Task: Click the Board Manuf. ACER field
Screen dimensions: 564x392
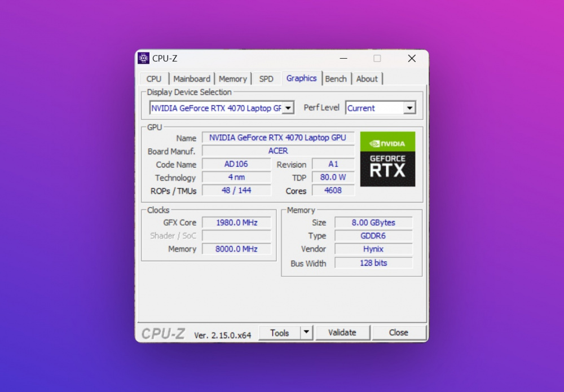Action: coord(278,151)
